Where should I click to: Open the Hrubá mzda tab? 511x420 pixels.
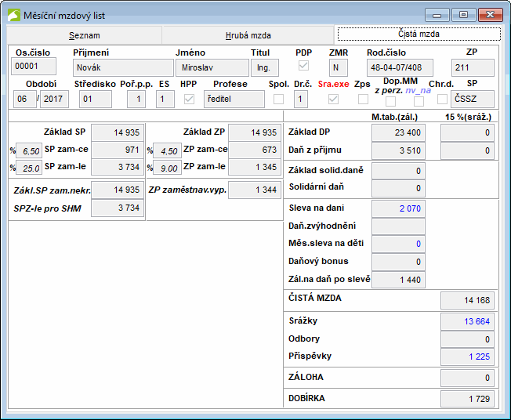(x=248, y=35)
